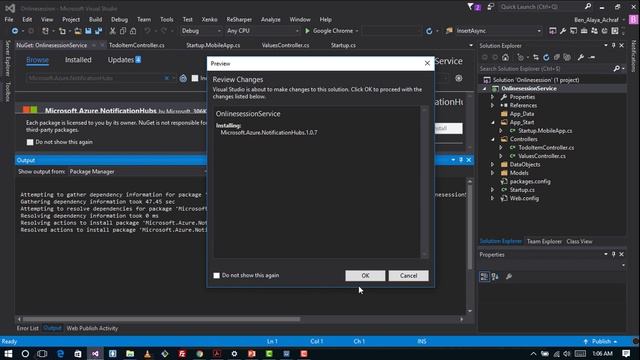
Task: Open the Analyze menu
Action: pyautogui.click(x=271, y=19)
